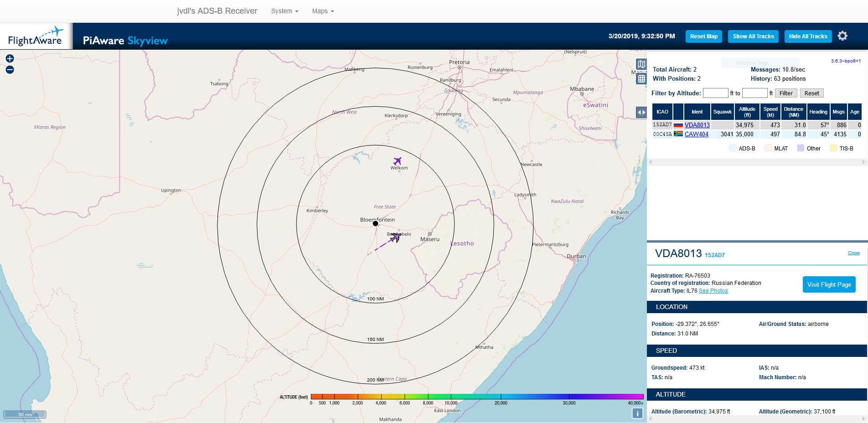Click the ADS-B legend color swatch
This screenshot has width=868, height=423.
point(733,148)
